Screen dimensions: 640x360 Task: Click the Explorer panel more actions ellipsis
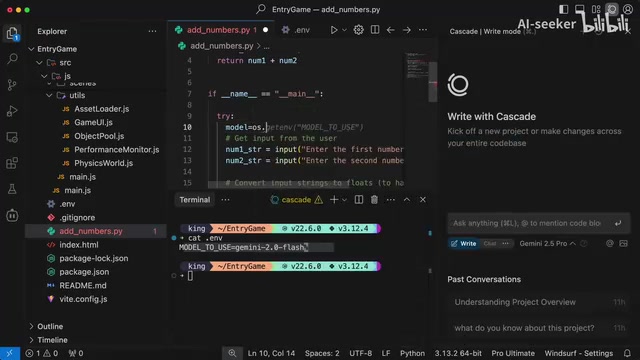click(152, 31)
